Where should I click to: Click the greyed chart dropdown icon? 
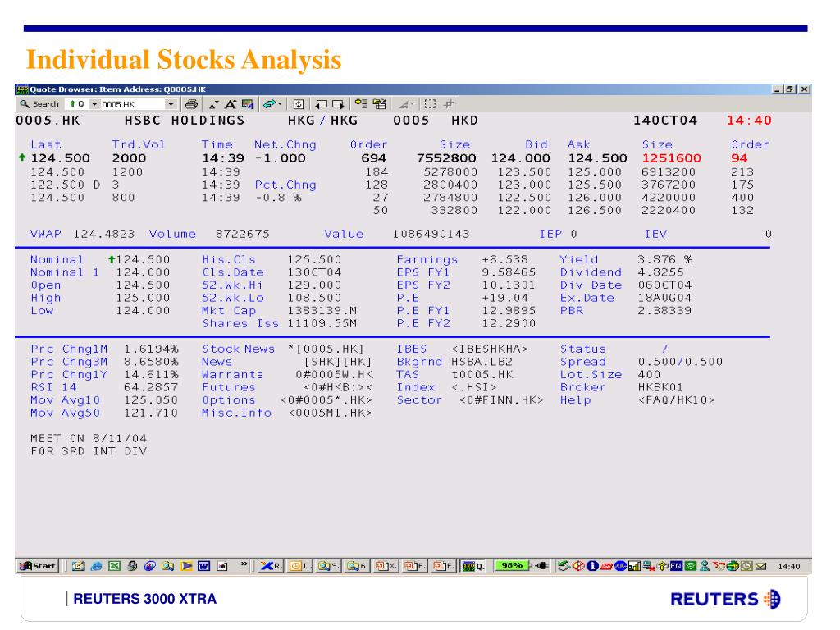pos(405,104)
